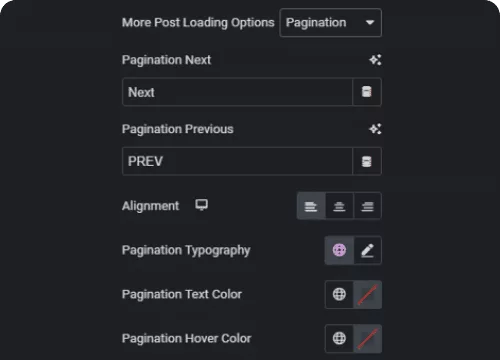
Task: Click into the Pagination Next text field
Action: (x=237, y=92)
